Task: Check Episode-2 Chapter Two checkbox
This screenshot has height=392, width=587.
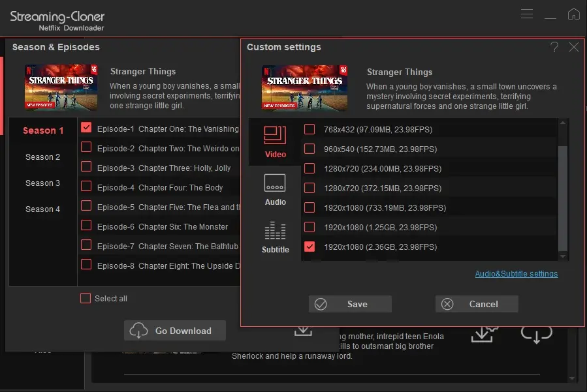Action: [86, 147]
